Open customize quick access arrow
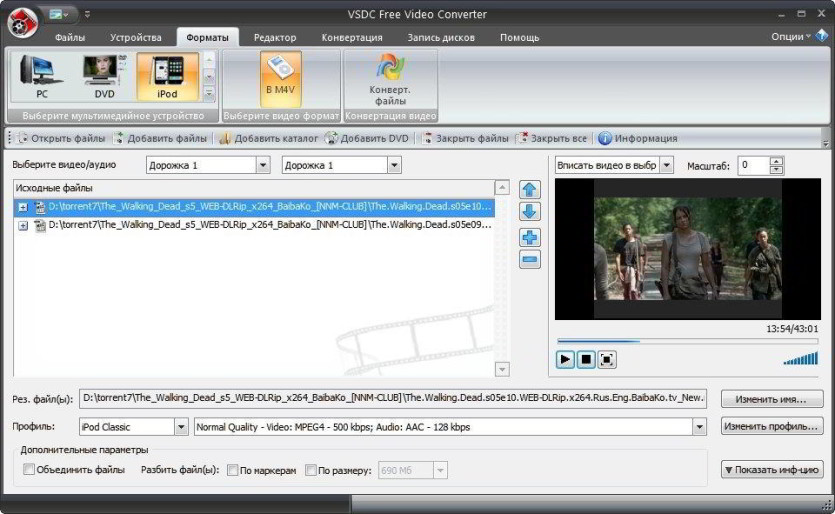This screenshot has width=835, height=514. point(87,14)
